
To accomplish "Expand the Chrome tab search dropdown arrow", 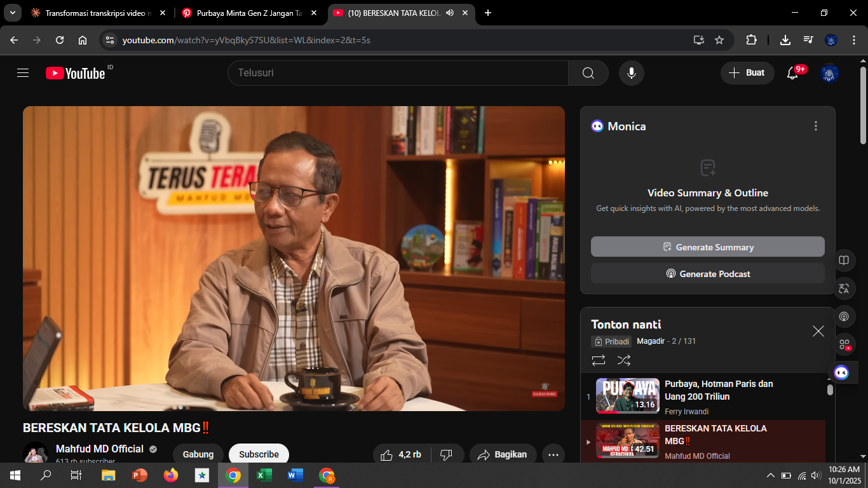I will [12, 13].
